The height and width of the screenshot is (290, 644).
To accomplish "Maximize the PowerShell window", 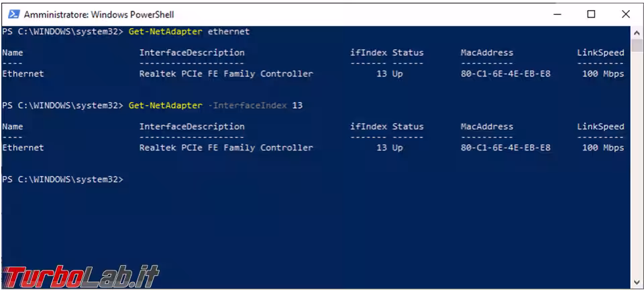I will pos(591,14).
